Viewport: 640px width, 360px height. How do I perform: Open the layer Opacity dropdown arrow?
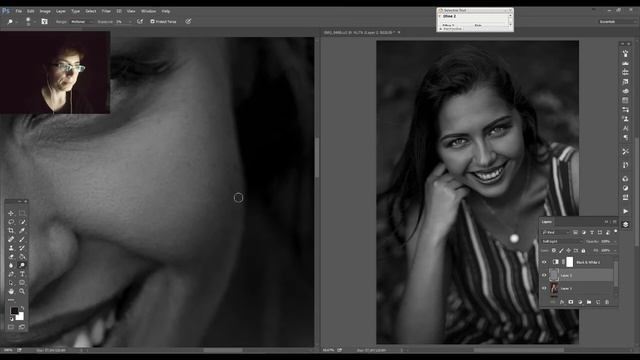tap(615, 241)
